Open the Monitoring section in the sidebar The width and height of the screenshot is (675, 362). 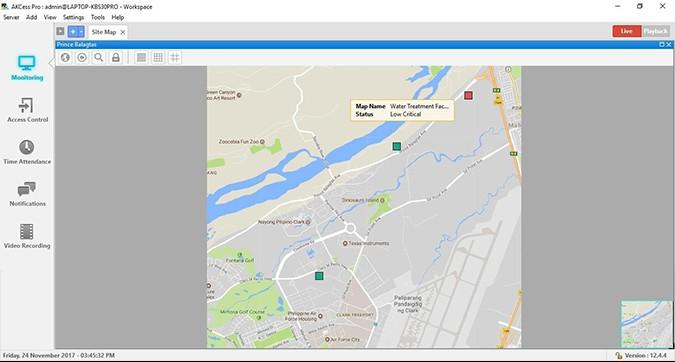[27, 68]
